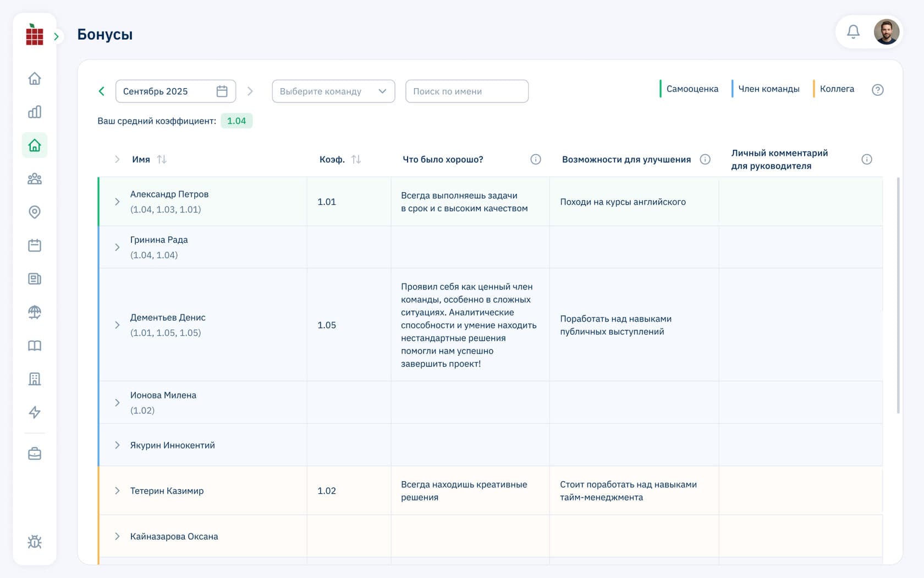This screenshot has height=578, width=924.
Task: Focus the Поиск по имени search field
Action: [467, 91]
